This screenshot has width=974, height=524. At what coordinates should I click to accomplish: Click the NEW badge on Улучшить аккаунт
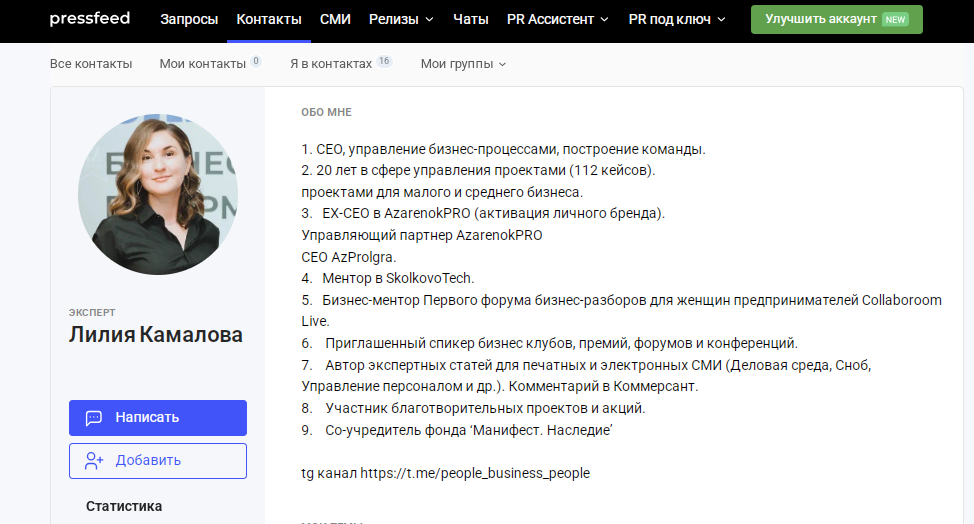(895, 20)
